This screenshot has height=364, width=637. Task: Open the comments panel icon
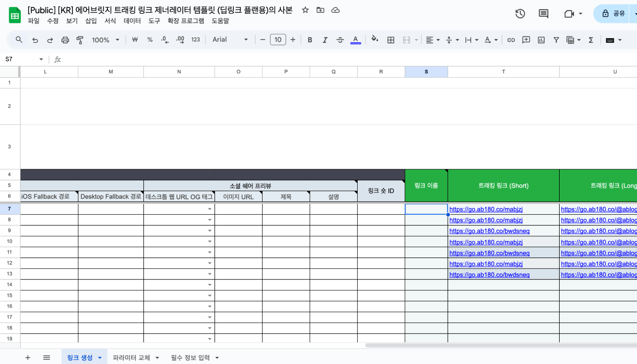(x=543, y=14)
